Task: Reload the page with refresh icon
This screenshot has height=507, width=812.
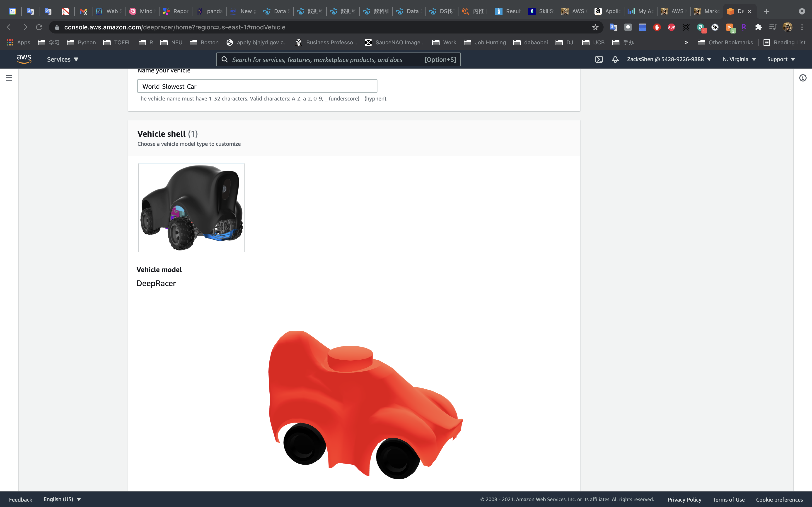Action: click(x=39, y=27)
